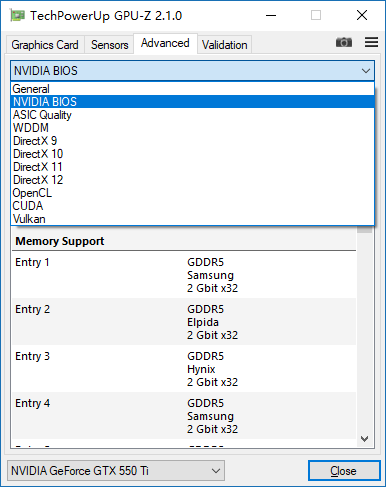
Task: Click Samsung text in Entry 1
Action: click(210, 275)
